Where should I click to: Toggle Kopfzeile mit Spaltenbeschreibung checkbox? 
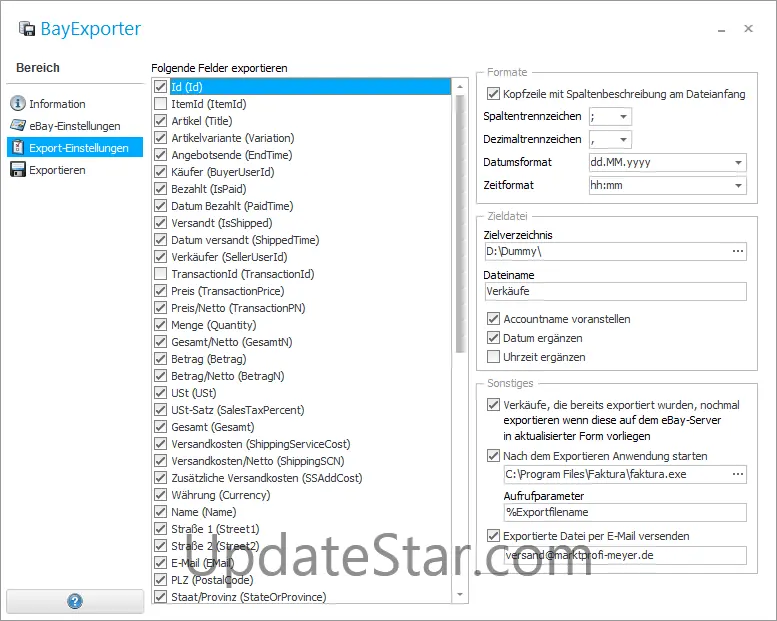493,94
